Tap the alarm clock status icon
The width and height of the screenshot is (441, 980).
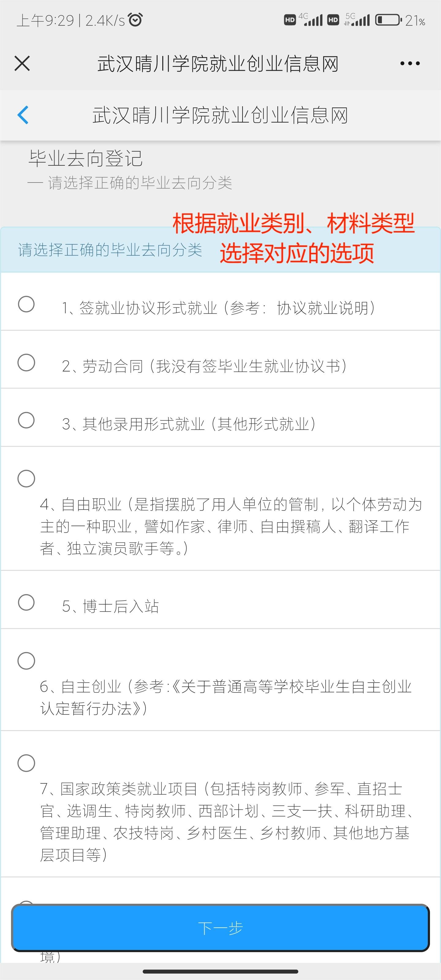(135, 20)
